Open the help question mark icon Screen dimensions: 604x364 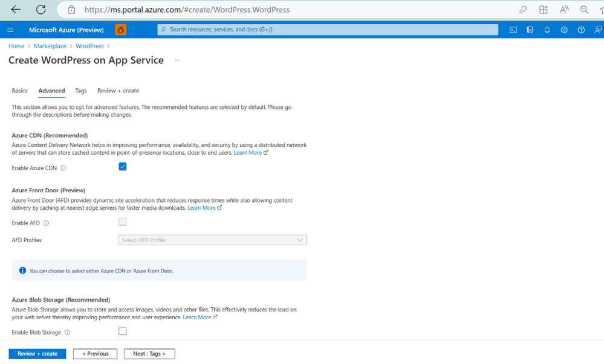click(x=581, y=30)
